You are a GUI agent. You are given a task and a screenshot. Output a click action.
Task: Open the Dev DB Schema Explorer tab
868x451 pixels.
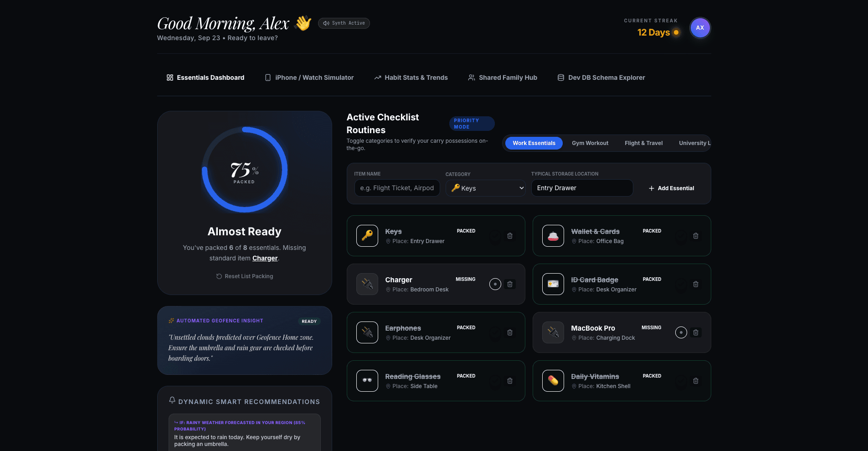[601, 78]
